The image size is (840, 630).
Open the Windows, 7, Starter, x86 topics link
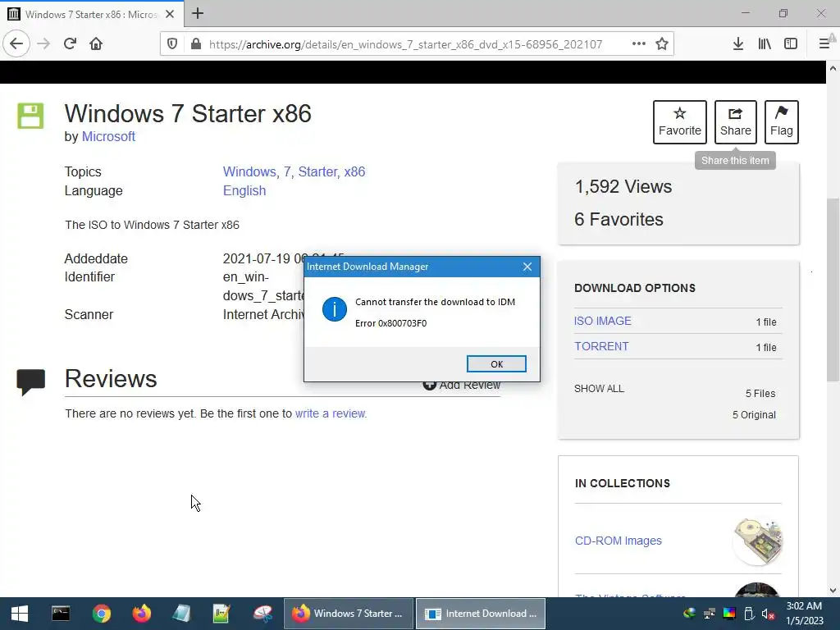294,171
